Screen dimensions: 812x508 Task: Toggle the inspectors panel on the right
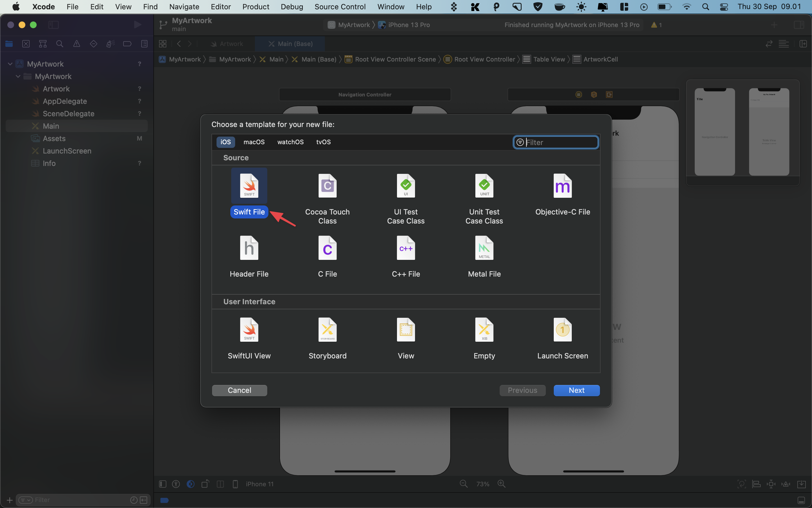[799, 25]
